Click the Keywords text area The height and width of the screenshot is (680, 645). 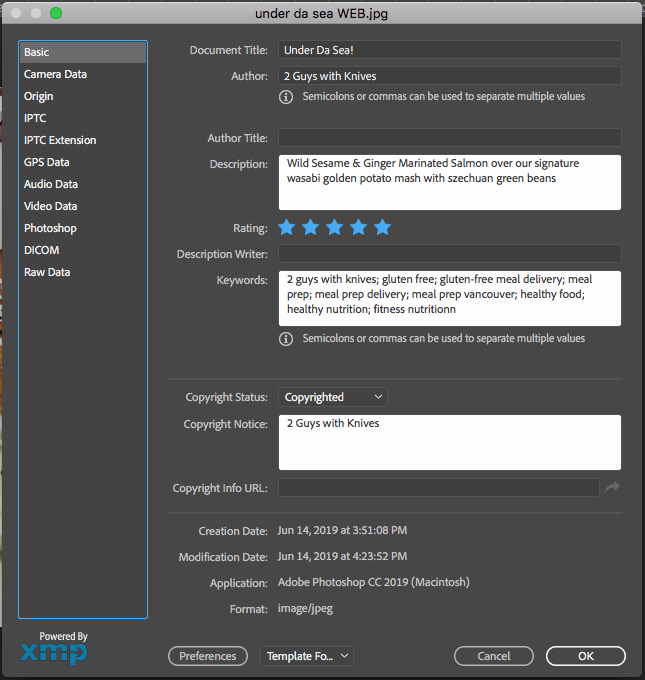click(449, 298)
